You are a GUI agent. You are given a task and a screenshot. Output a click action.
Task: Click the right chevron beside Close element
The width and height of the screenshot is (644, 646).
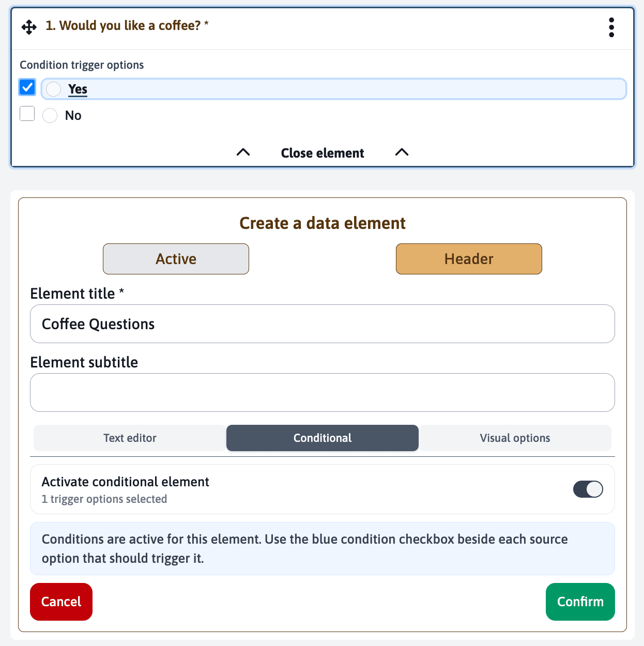click(402, 152)
